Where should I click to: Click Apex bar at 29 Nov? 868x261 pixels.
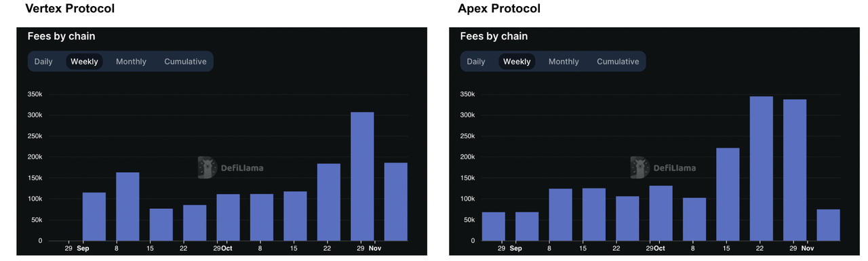795,170
